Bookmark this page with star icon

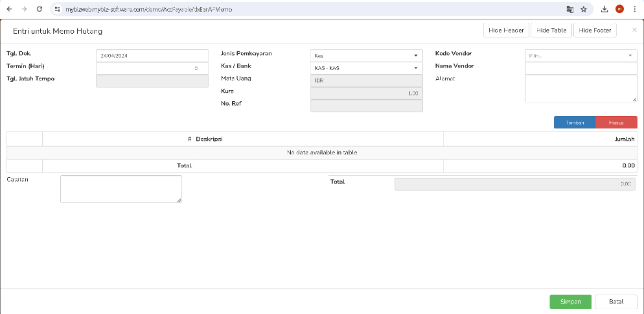click(584, 9)
